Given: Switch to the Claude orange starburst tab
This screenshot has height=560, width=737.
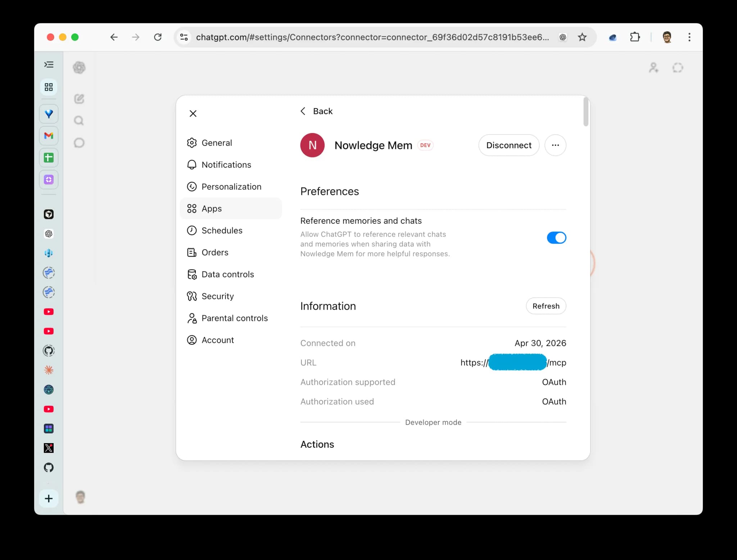Looking at the screenshot, I should pyautogui.click(x=49, y=370).
